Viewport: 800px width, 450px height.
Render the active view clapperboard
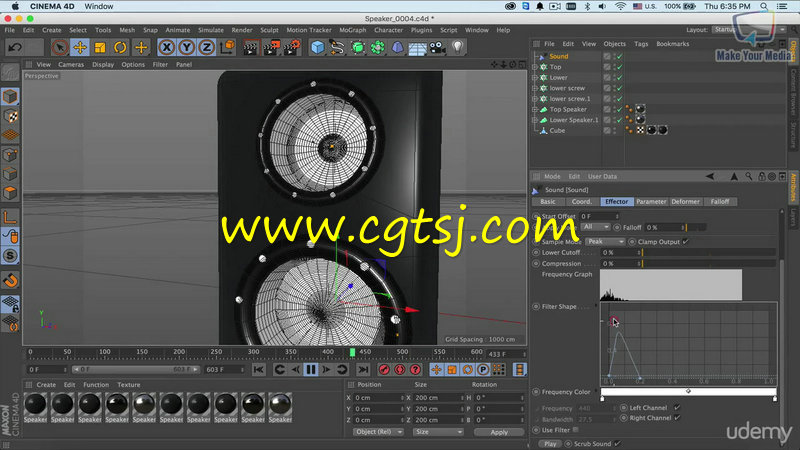tap(251, 47)
